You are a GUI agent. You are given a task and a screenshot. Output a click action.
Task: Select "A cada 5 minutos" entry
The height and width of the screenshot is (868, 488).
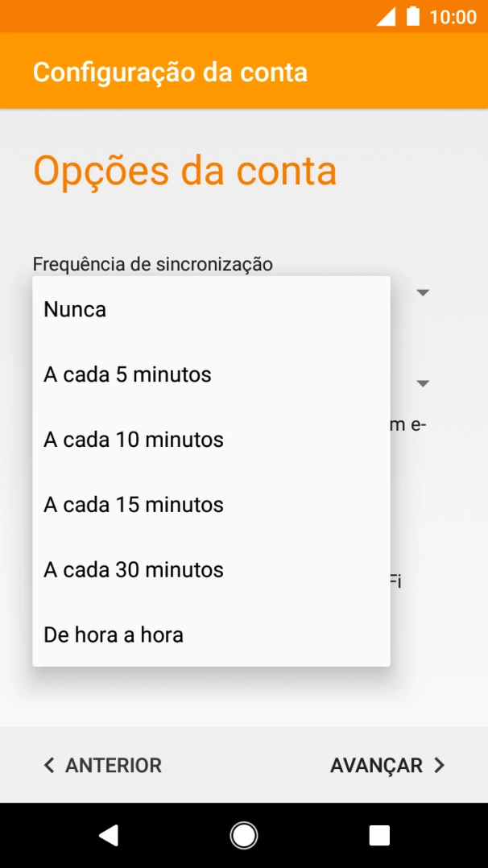[126, 374]
